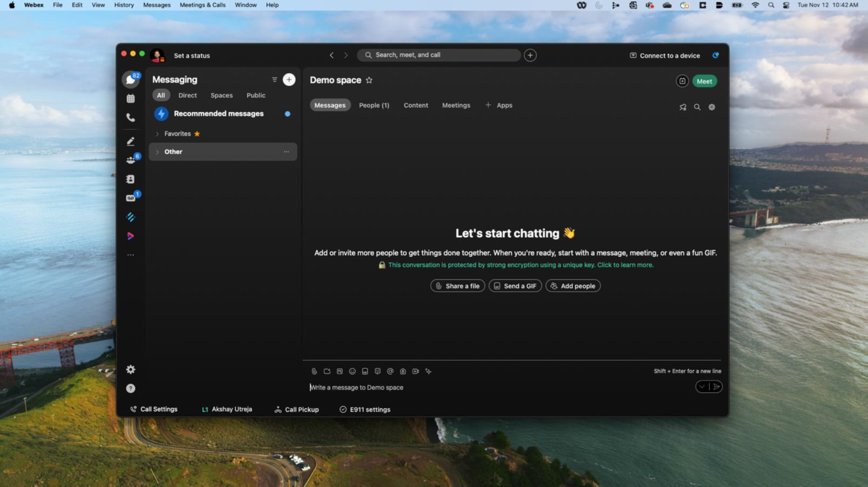
Task: Open the blue diagonal-stripes app in sidebar
Action: pyautogui.click(x=131, y=217)
